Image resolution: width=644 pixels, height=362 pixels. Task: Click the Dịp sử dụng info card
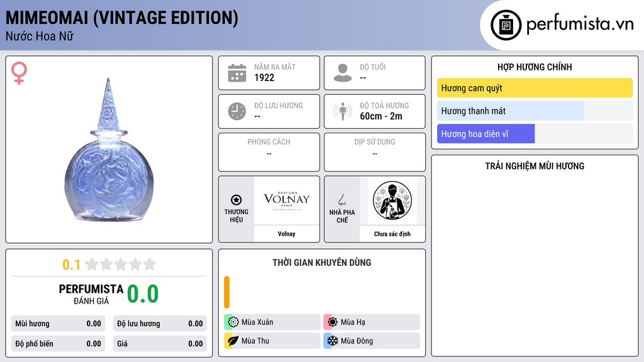click(375, 152)
